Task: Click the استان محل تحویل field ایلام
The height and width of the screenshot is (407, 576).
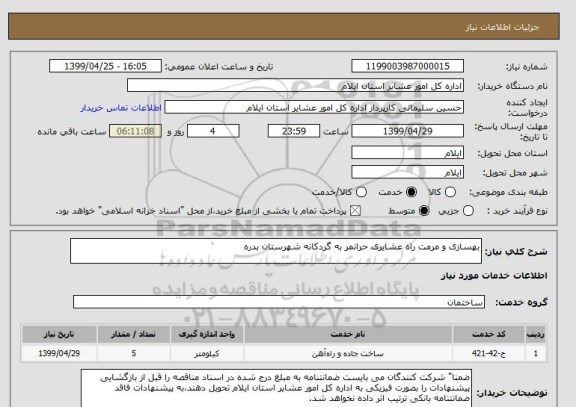Action: 407,153
